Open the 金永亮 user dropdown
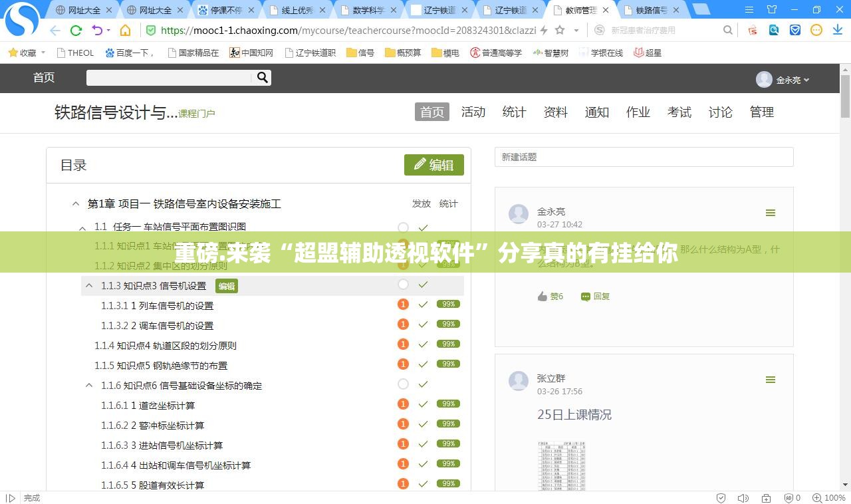This screenshot has width=851, height=504. point(783,80)
